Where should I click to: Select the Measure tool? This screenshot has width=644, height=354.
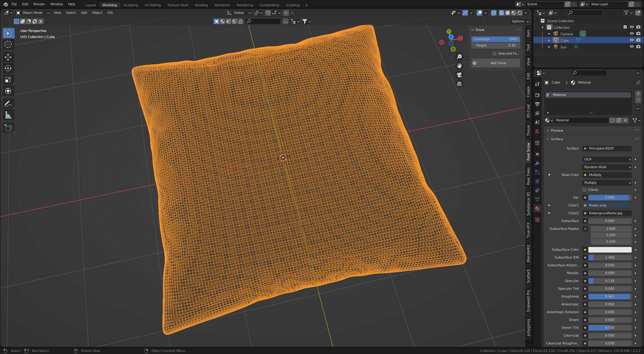coord(8,115)
